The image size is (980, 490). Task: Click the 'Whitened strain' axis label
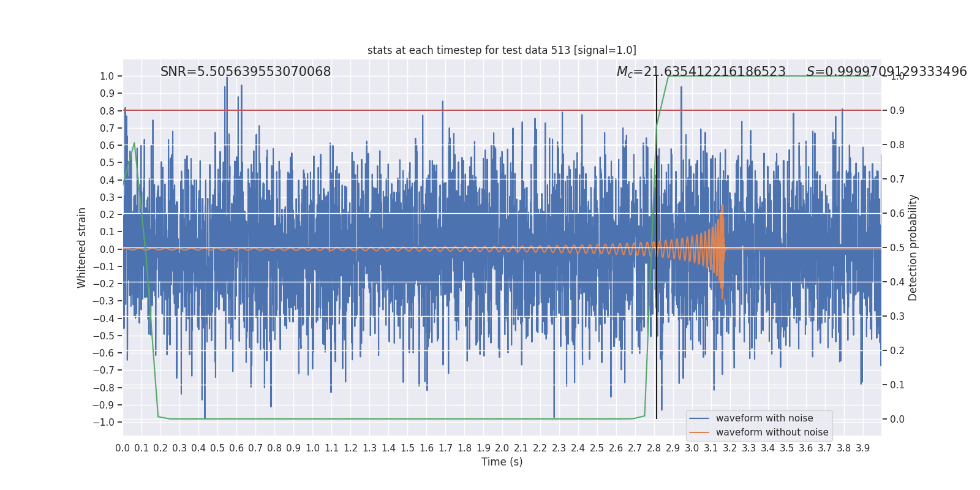[x=82, y=247]
